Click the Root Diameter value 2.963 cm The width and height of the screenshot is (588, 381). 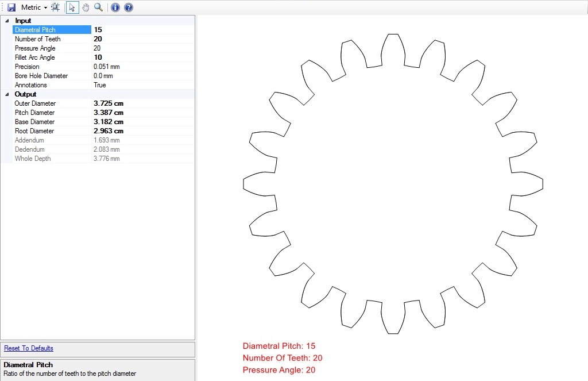109,131
